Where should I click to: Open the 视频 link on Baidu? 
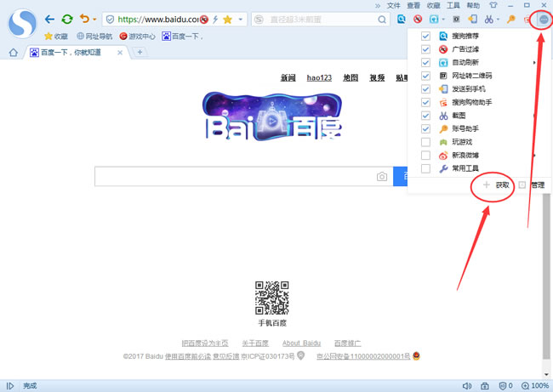tap(377, 77)
